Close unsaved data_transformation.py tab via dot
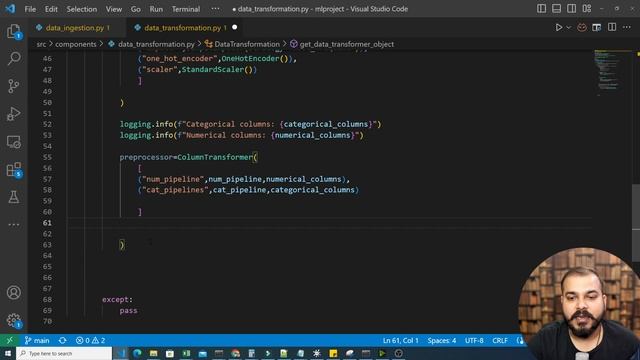This screenshot has width=640, height=360. point(235,27)
